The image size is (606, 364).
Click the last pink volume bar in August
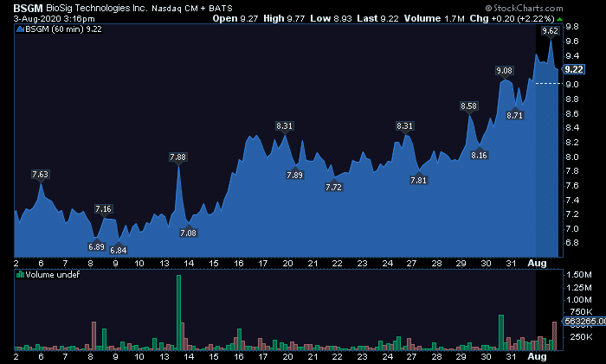tap(554, 335)
